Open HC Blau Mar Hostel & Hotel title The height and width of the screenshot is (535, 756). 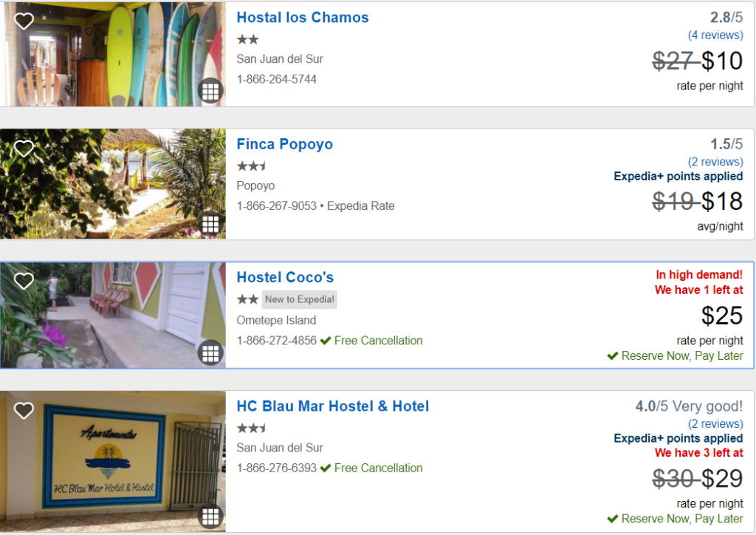(x=333, y=406)
